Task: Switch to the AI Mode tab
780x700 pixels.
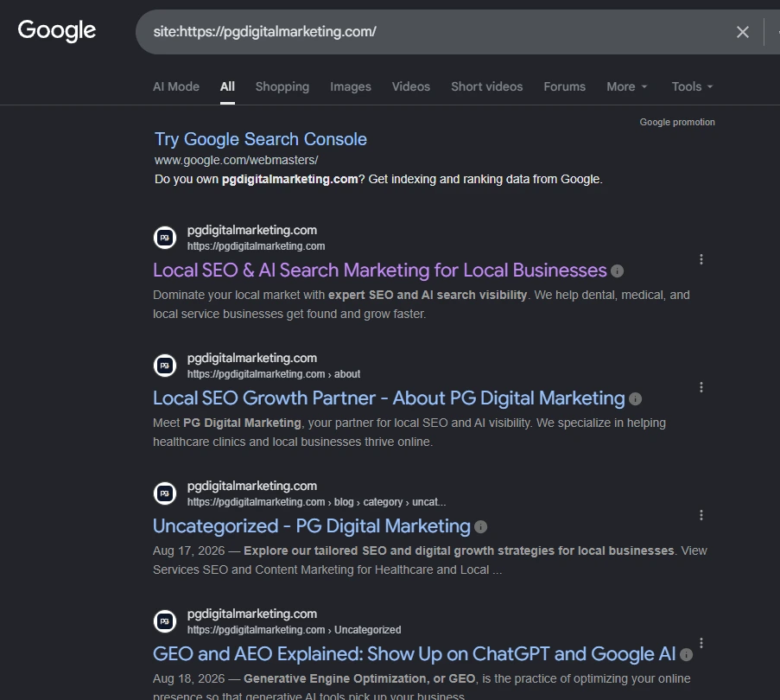Action: [x=176, y=86]
